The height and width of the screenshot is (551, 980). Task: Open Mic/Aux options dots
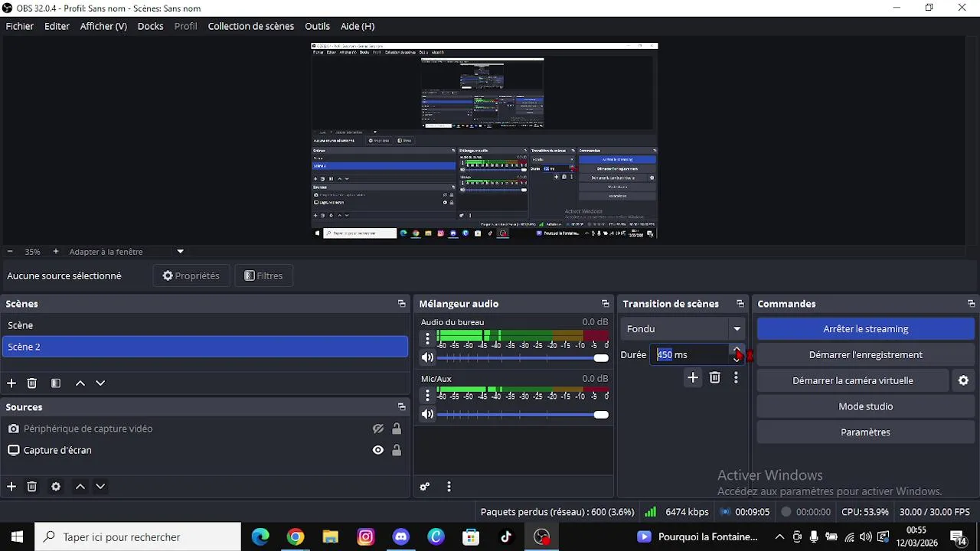(427, 395)
